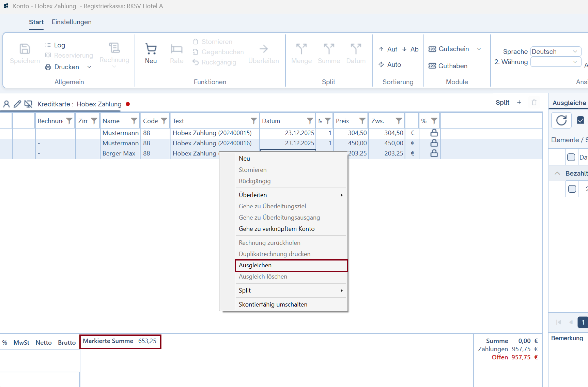The height and width of the screenshot is (387, 588).
Task: Click the lock icon in Berger Max row
Action: coord(434,153)
